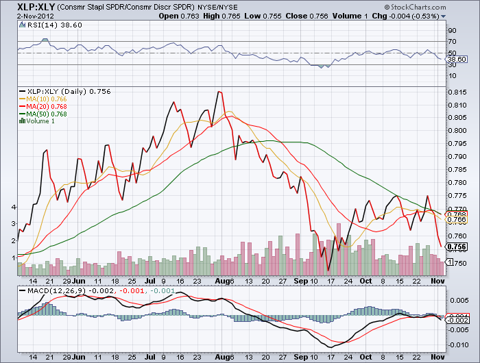
Task: Click the -0.002 MACD value tag on axis
Action: pos(457,320)
